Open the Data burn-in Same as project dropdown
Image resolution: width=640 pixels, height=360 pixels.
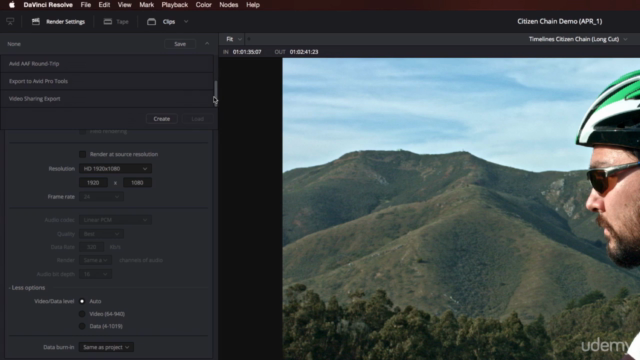tap(106, 347)
